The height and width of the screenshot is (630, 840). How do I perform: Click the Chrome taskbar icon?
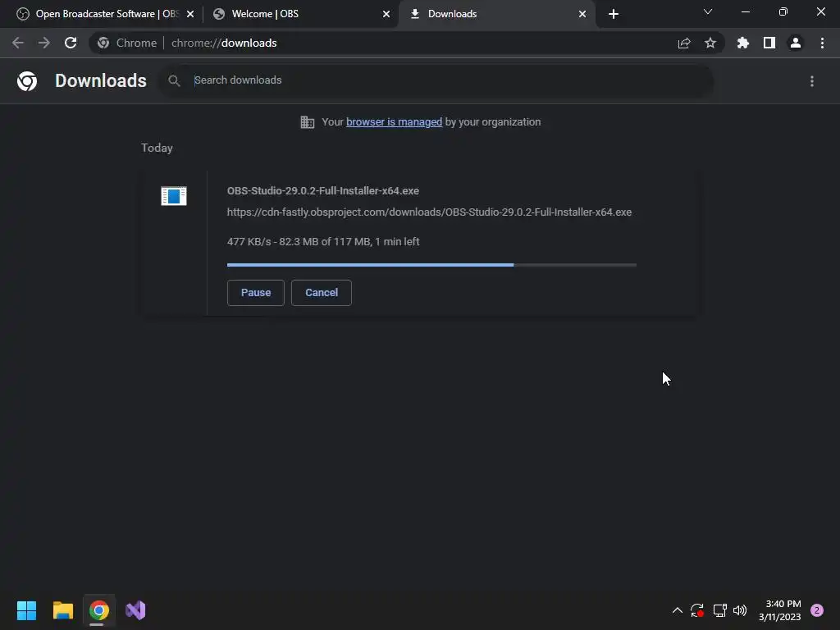99,610
